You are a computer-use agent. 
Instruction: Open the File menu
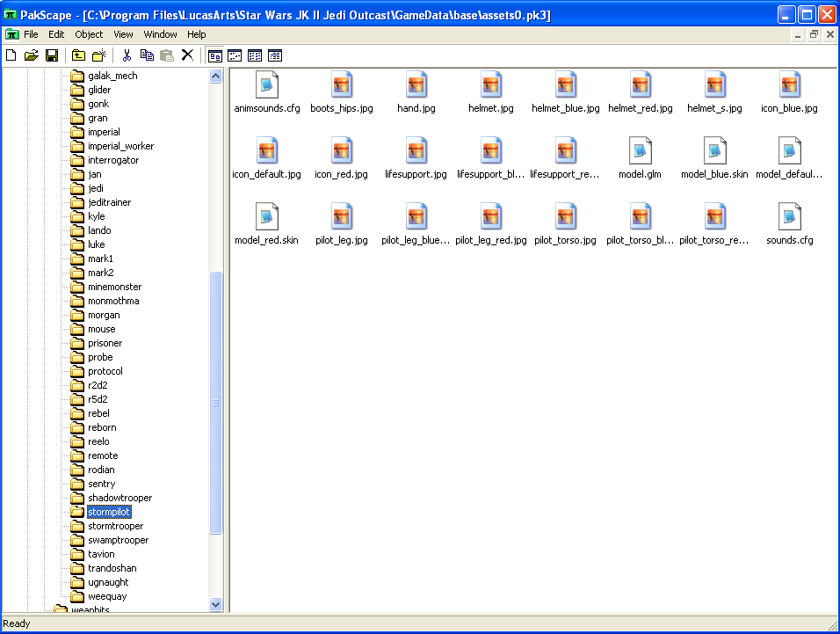pos(31,34)
